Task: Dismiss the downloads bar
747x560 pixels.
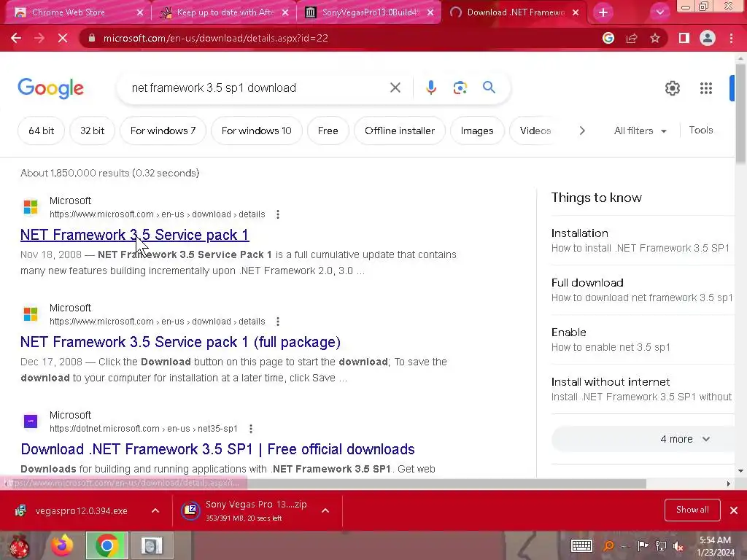Action: click(734, 510)
